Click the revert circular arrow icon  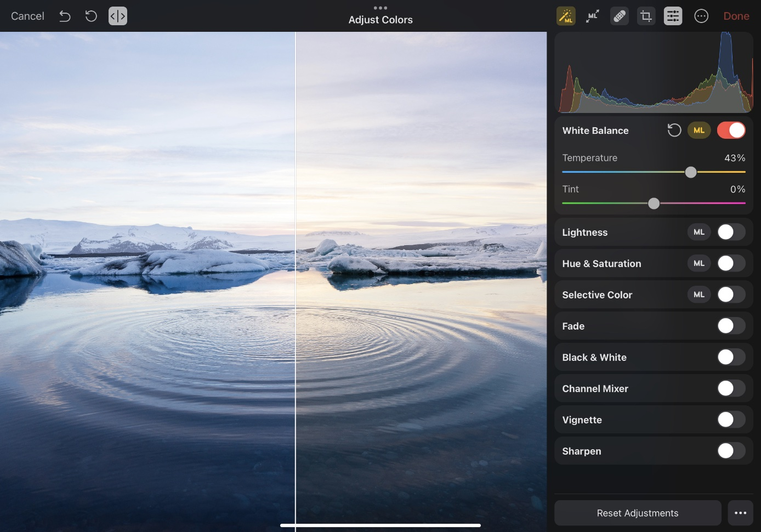click(91, 16)
